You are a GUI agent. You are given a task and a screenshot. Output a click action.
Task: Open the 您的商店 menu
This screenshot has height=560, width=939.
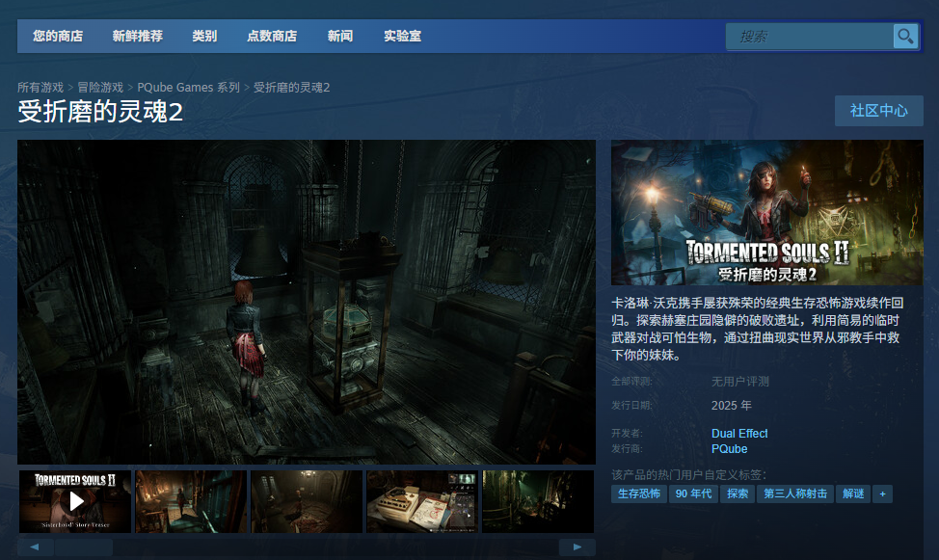[x=58, y=36]
